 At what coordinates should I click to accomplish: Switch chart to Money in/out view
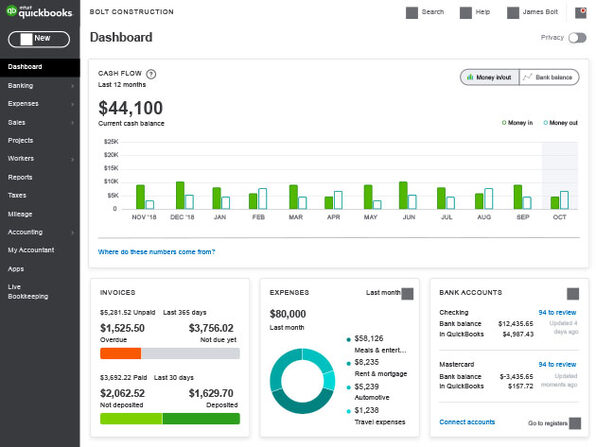490,77
